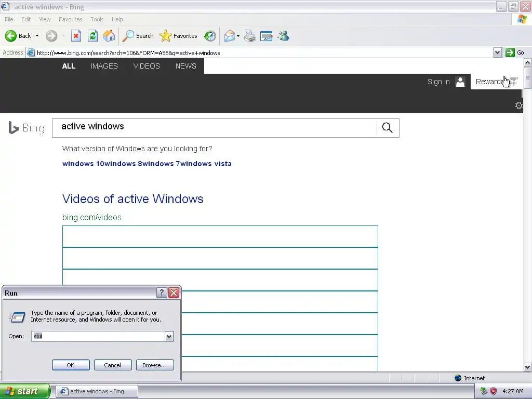Expand the Mail button dropdown arrow

(x=238, y=36)
